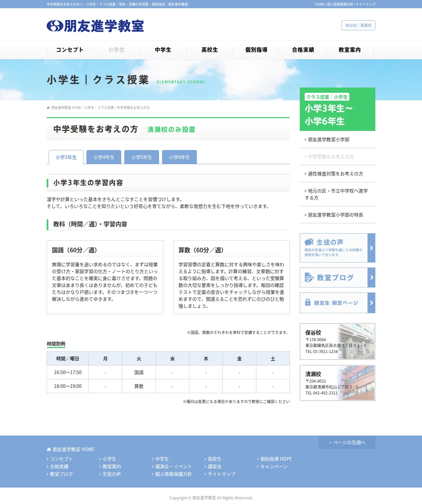Screen dimensions: 422x504
Task: Open footer link 教室ブログ
Action: [61, 474]
